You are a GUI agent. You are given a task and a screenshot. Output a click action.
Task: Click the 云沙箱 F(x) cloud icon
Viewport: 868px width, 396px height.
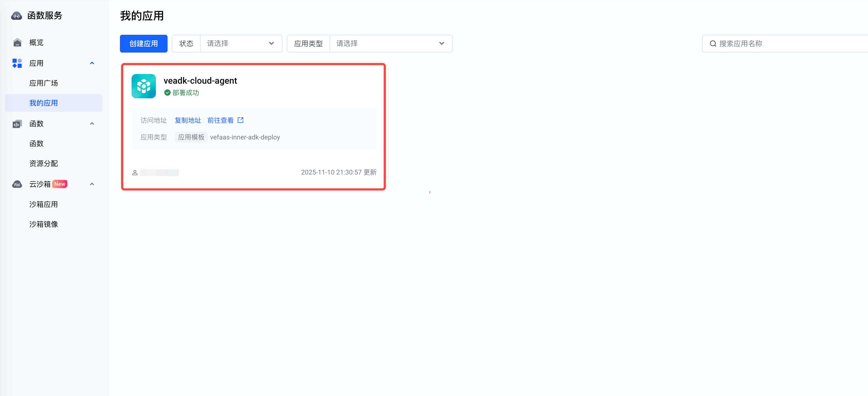coord(17,184)
